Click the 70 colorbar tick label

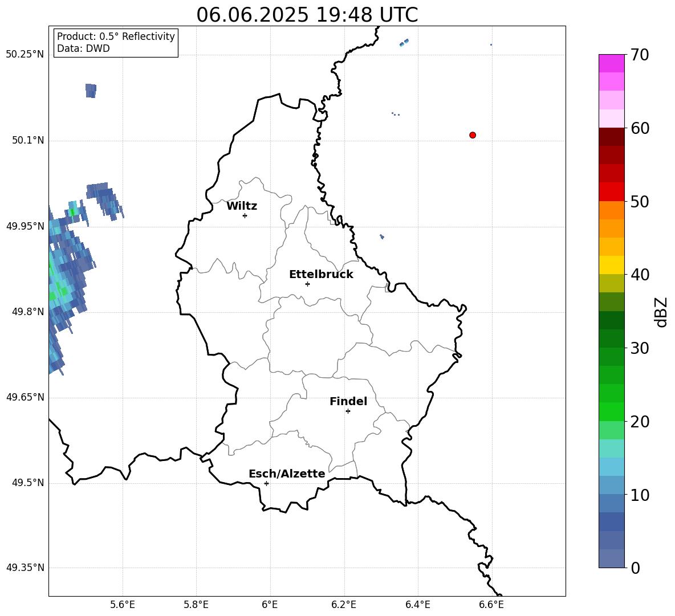639,55
